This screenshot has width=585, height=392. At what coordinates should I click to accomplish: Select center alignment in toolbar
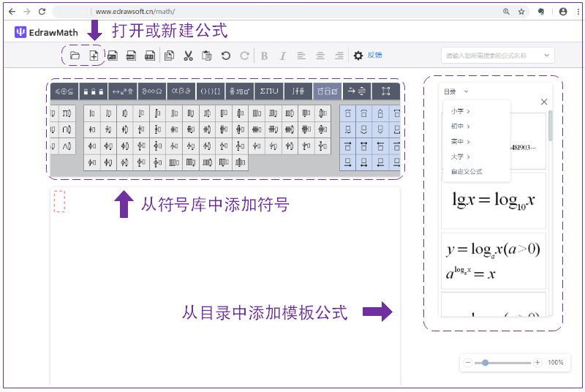tap(320, 56)
